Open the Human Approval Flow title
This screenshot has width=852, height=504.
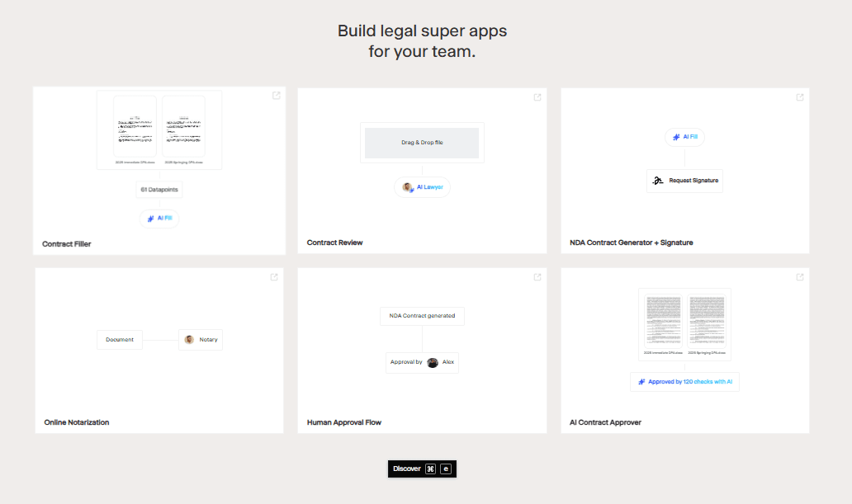click(x=344, y=422)
